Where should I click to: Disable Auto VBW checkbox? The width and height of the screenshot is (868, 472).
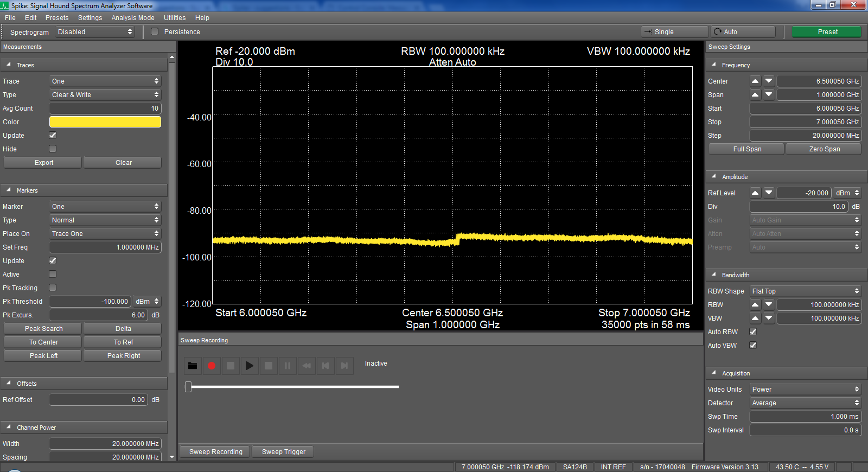point(753,345)
